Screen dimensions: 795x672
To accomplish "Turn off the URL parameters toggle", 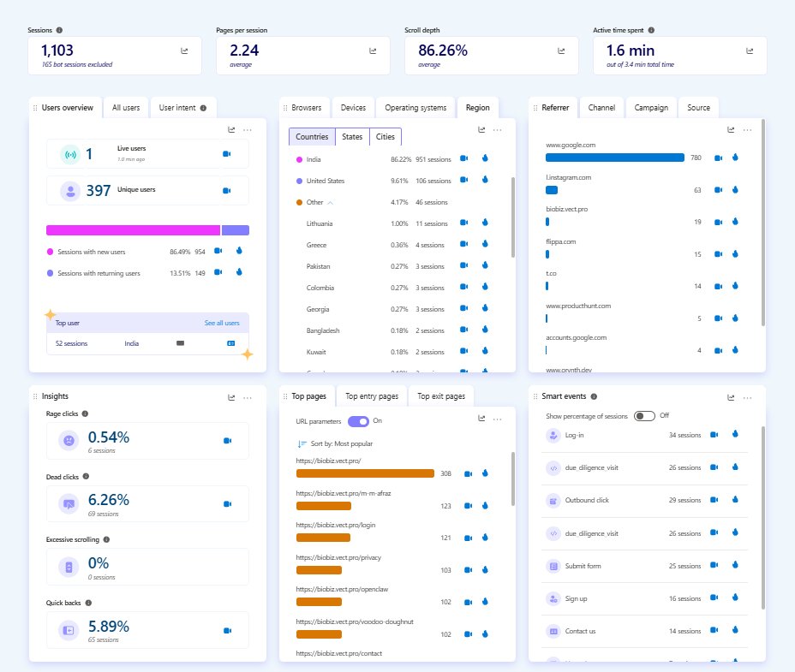I will [x=358, y=421].
